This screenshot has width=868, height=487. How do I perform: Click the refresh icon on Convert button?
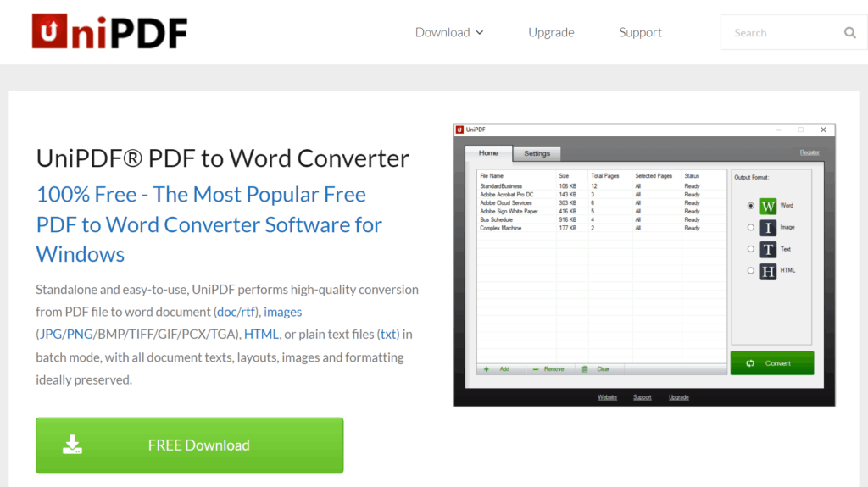750,363
